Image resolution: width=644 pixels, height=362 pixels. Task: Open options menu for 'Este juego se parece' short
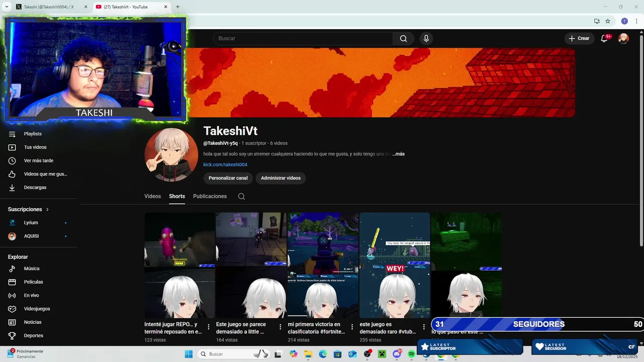tap(280, 327)
